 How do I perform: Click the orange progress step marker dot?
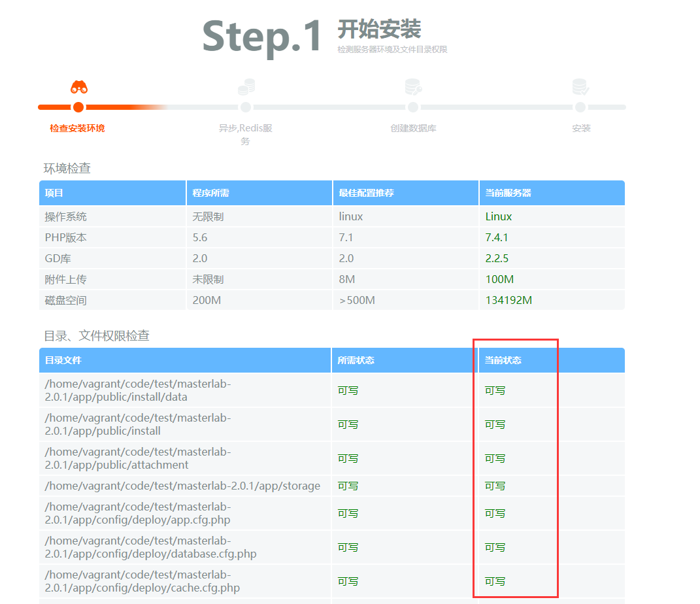coord(78,107)
